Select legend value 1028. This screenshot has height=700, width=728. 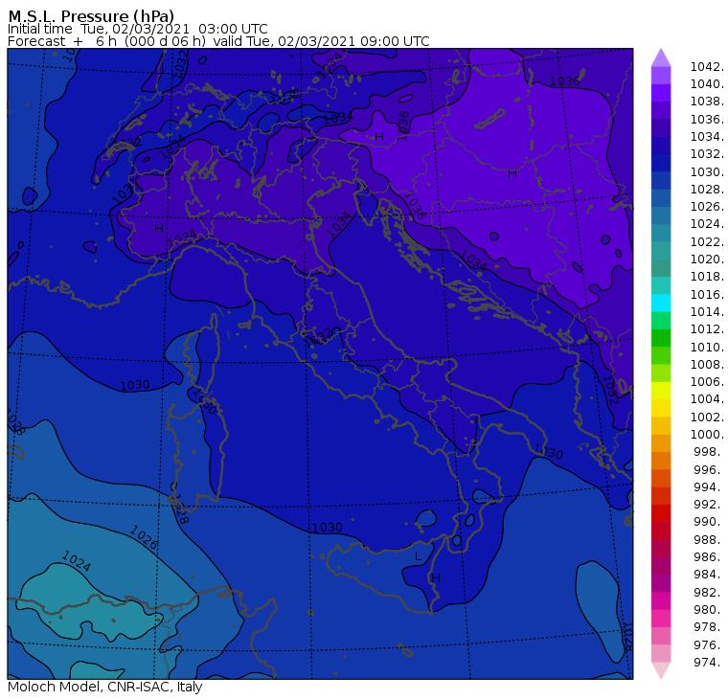click(707, 189)
